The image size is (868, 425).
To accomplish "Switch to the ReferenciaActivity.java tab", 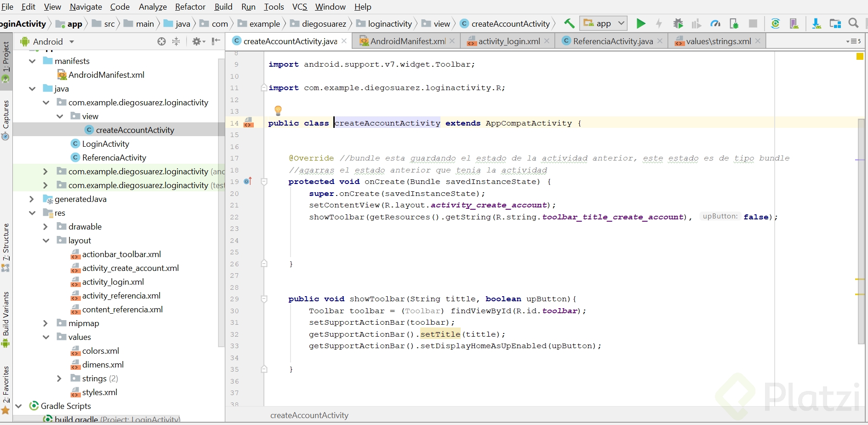I will pos(612,41).
